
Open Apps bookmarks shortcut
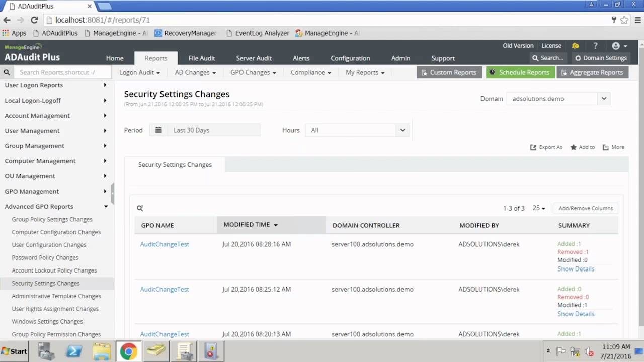(x=14, y=33)
